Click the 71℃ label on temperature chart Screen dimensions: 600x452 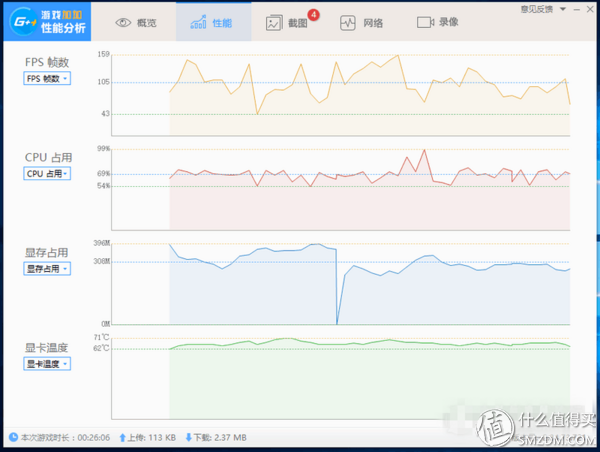(x=102, y=337)
